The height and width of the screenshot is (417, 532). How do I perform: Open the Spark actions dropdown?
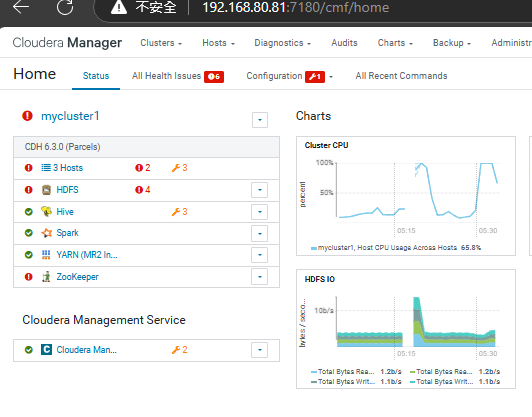(x=260, y=234)
